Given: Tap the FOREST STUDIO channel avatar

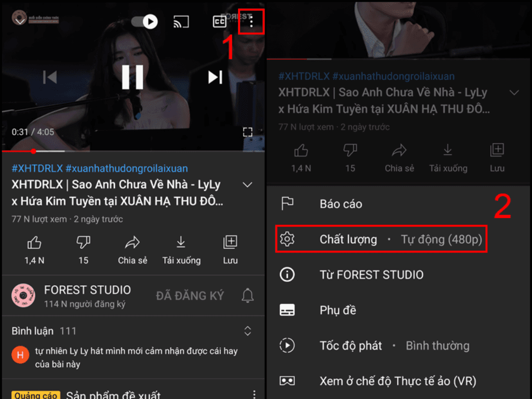Looking at the screenshot, I should (x=23, y=295).
